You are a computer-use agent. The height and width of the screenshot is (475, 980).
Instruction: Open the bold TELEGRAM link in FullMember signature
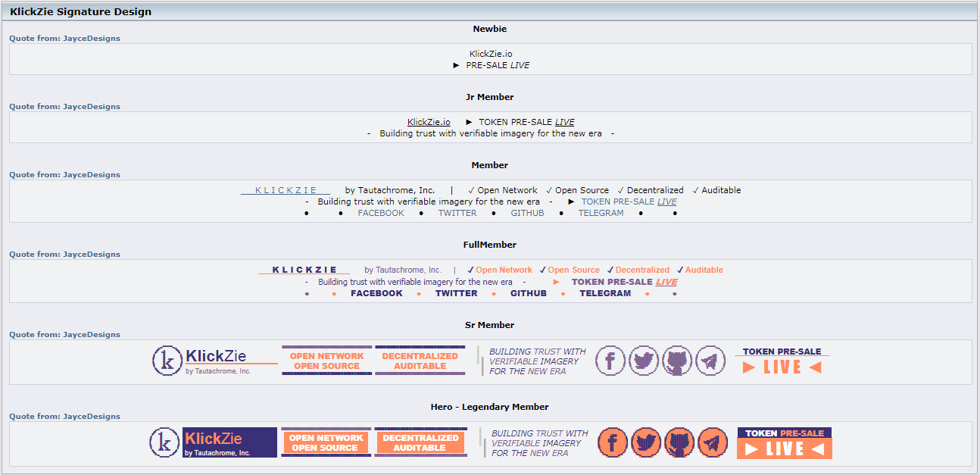click(x=605, y=293)
